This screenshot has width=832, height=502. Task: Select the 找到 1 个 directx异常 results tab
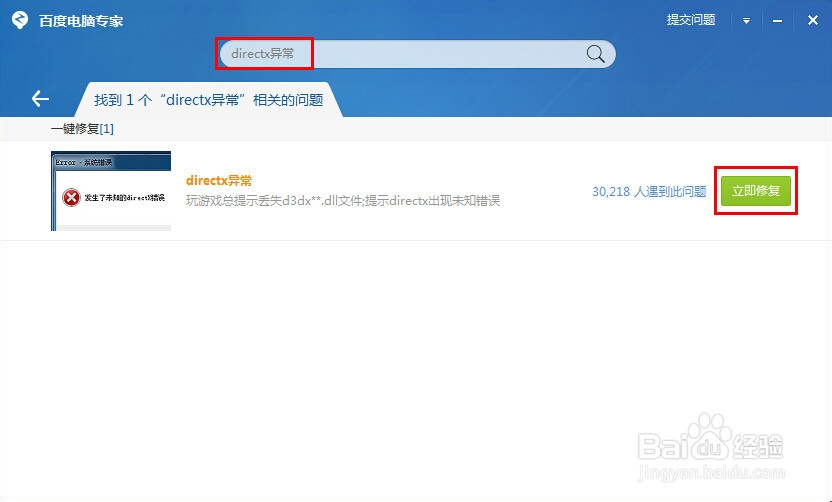209,100
